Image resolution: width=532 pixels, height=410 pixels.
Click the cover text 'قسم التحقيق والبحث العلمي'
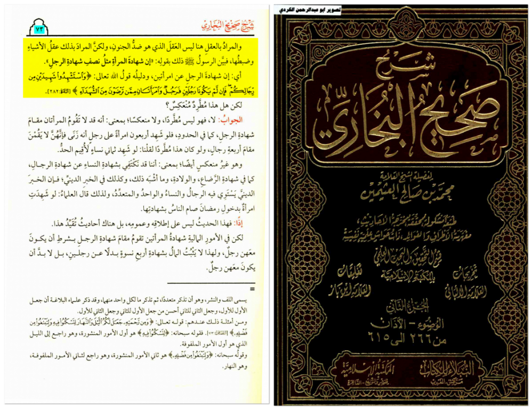tap(407, 258)
